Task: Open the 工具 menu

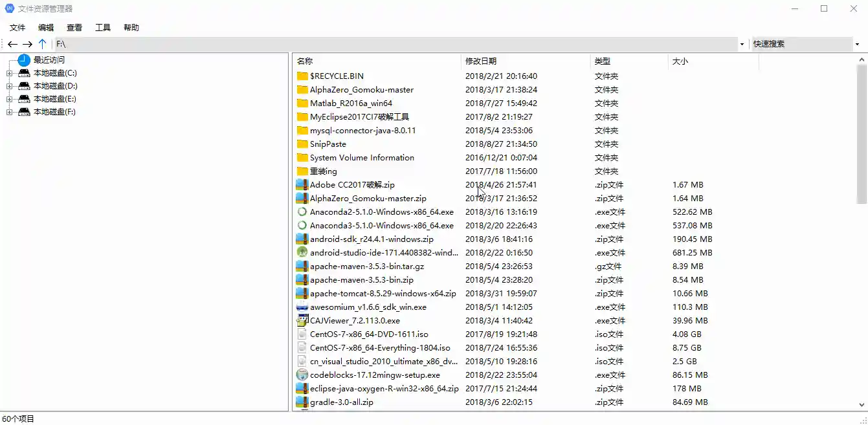Action: [x=103, y=28]
